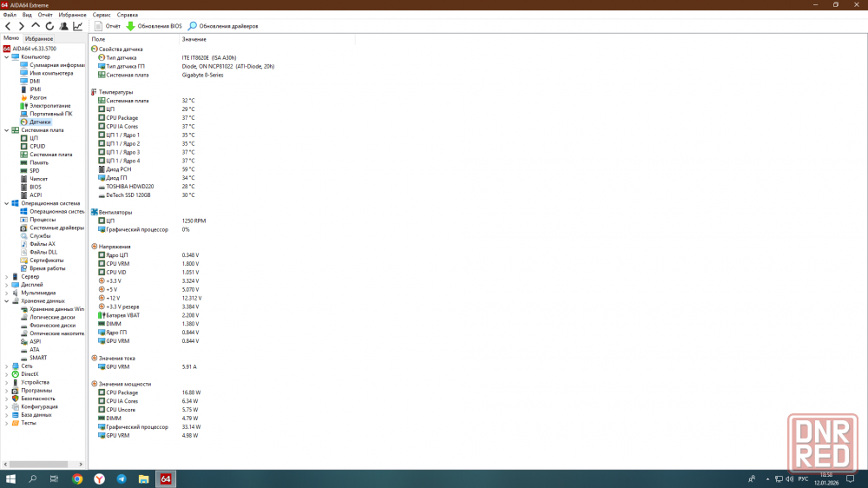Click the Forward navigation arrow
Image resolution: width=868 pixels, height=488 pixels.
click(x=22, y=26)
